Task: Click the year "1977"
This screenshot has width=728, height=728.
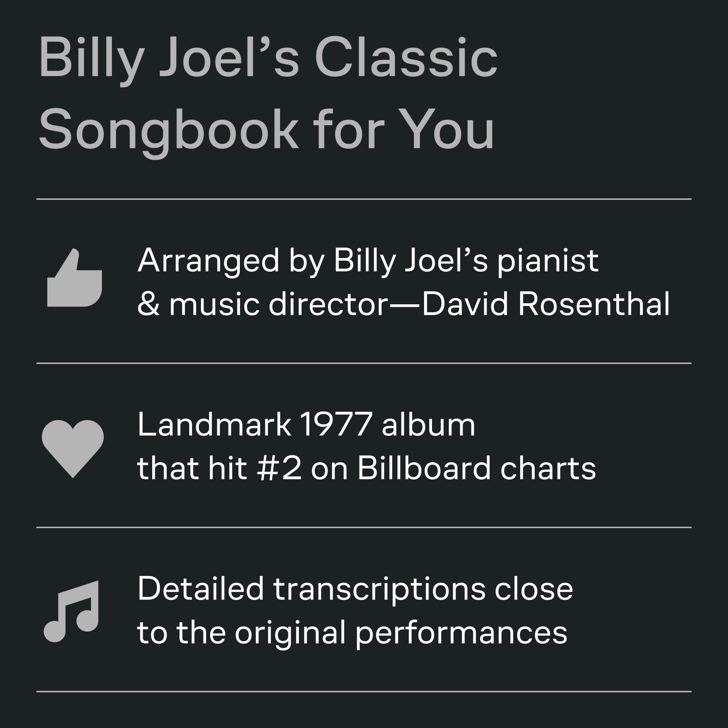Action: (x=336, y=425)
